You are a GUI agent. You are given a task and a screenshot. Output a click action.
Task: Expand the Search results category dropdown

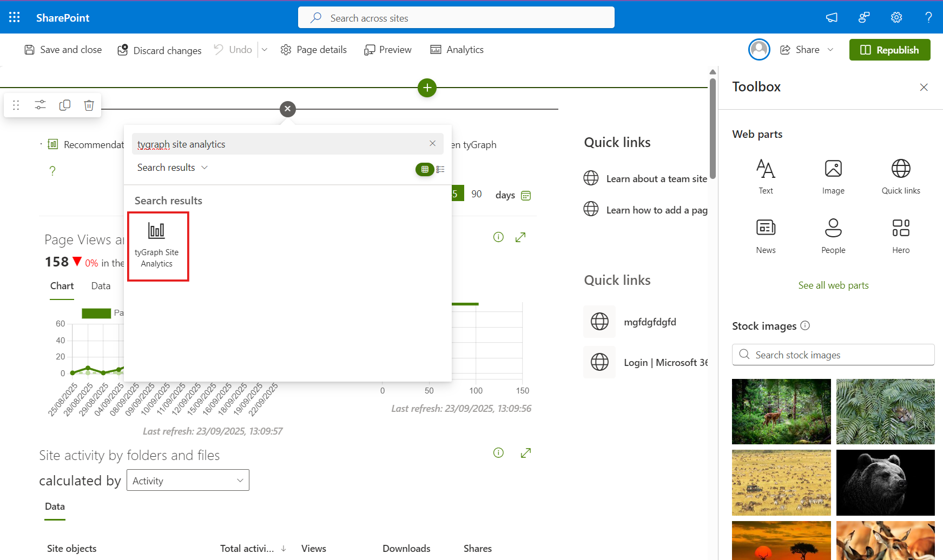coord(172,168)
